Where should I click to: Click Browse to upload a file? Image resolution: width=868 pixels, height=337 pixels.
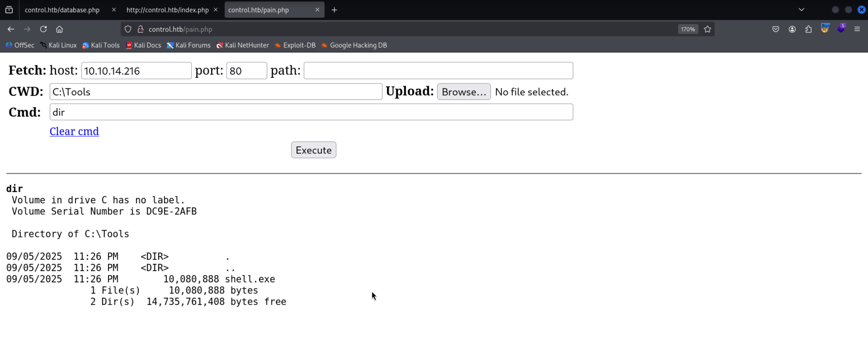[x=463, y=92]
